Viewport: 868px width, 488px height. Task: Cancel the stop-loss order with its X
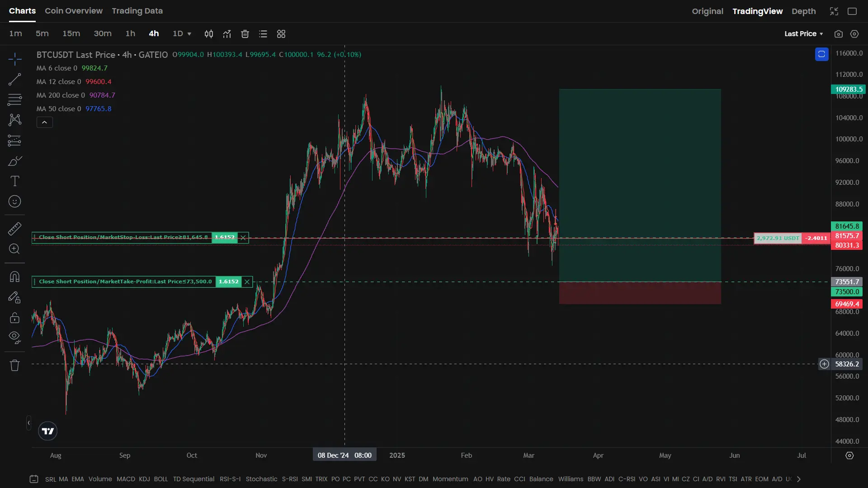pos(243,238)
